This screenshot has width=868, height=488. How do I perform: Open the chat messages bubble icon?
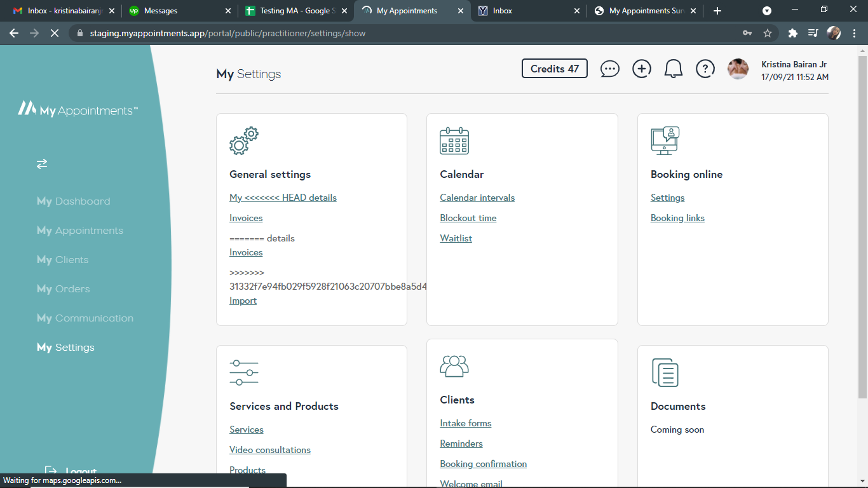[609, 69]
